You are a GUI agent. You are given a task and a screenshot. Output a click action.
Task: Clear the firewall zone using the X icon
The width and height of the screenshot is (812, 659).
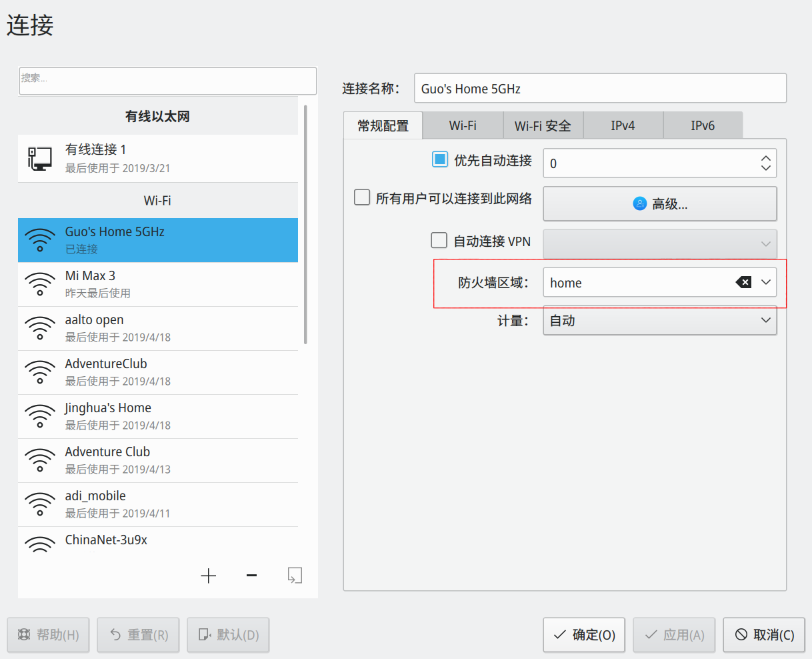pyautogui.click(x=743, y=281)
